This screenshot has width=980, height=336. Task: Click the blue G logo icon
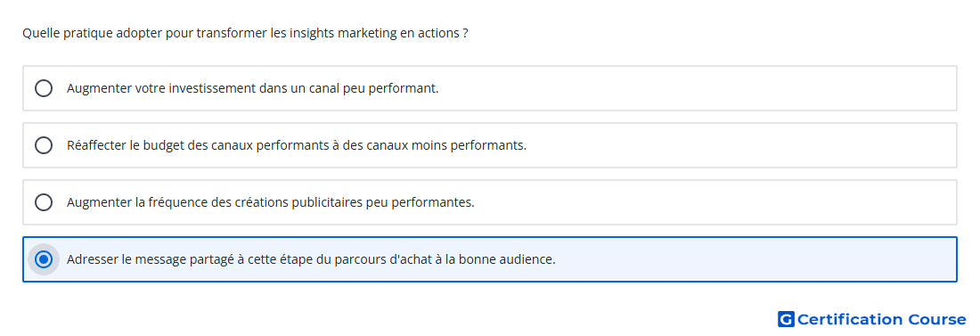[786, 319]
